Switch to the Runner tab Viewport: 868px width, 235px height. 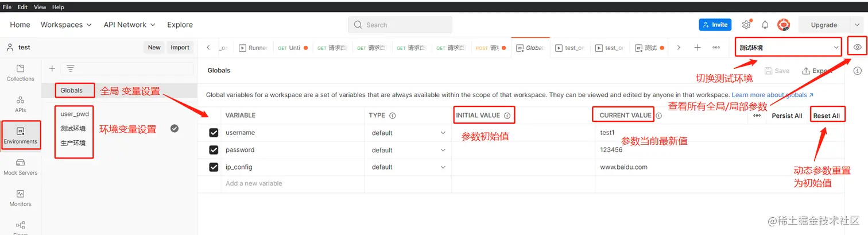(x=253, y=48)
